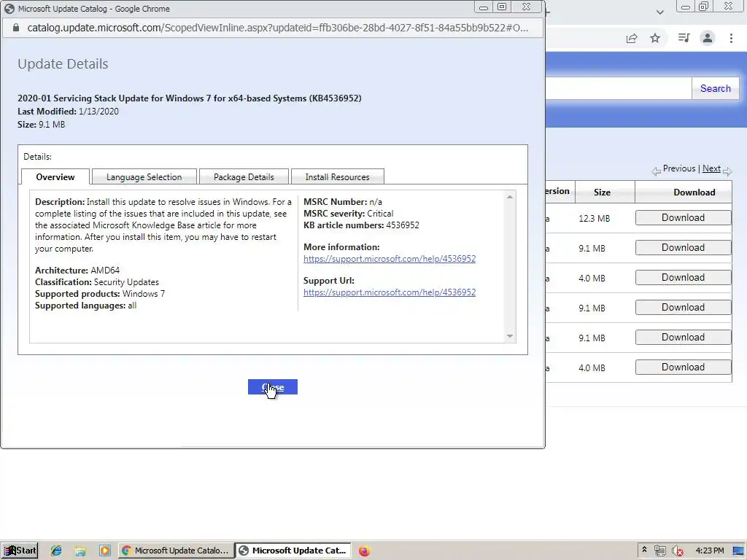Sort by the Size column header
Image resolution: width=747 pixels, height=560 pixels.
pyautogui.click(x=602, y=192)
